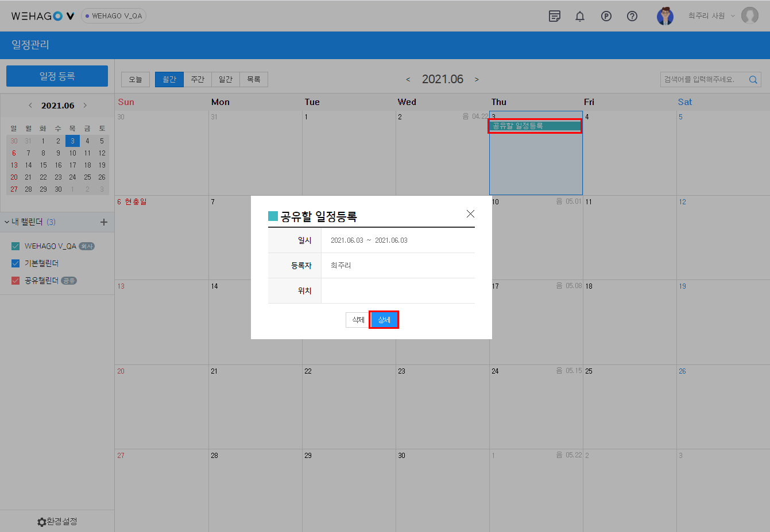770x532 pixels.
Task: Open the 최주리 사원 user dropdown
Action: click(711, 16)
